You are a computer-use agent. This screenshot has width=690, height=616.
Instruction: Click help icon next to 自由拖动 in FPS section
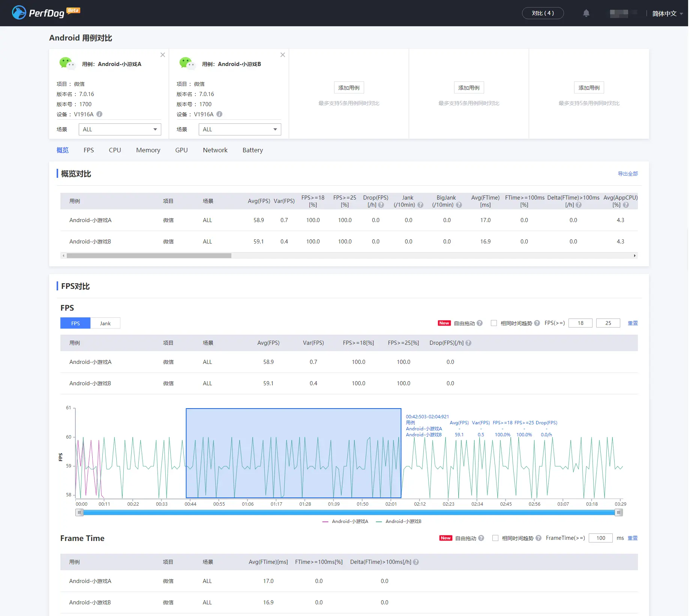[x=480, y=323]
